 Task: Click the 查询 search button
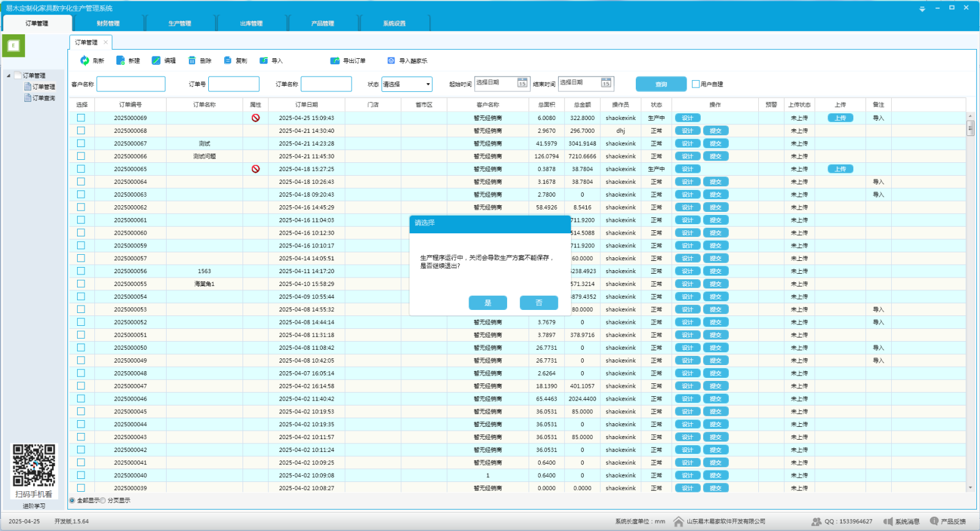661,84
